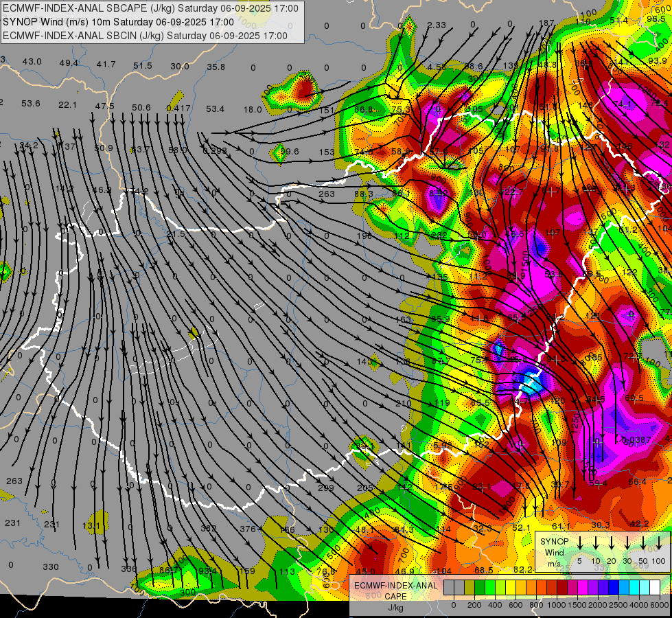
Task: Pick the yellow swatch in CAPE legend
Action: (511, 587)
